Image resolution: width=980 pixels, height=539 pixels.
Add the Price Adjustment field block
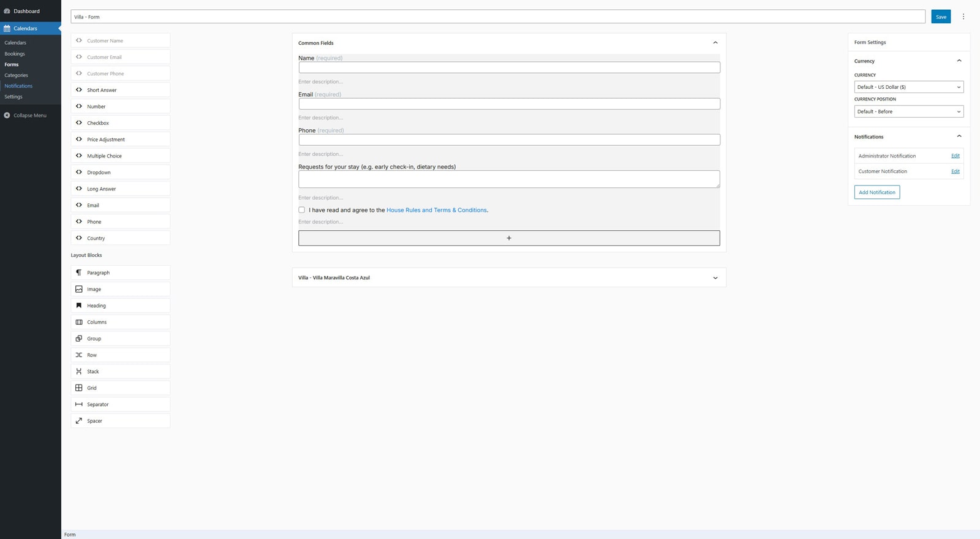[120, 140]
